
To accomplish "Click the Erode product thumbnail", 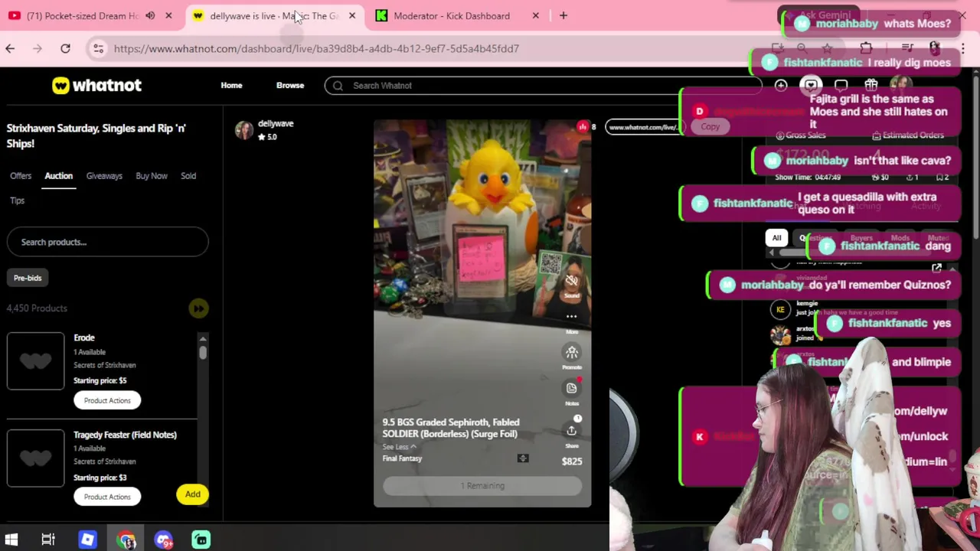I will pos(36,361).
